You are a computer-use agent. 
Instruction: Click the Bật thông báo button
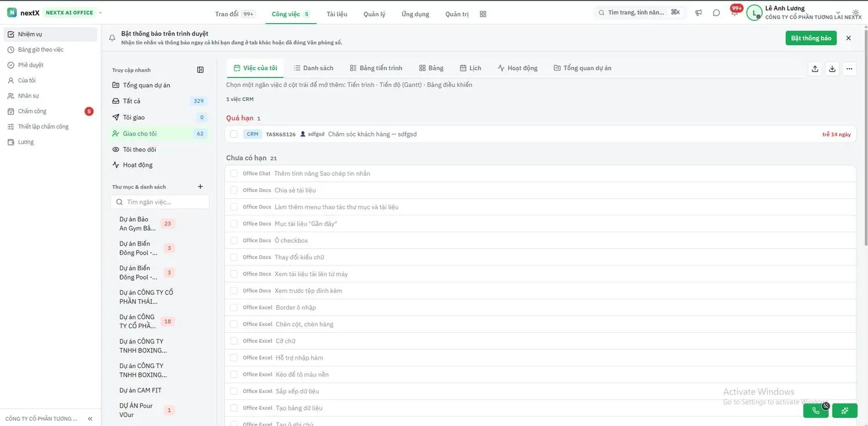(x=811, y=38)
